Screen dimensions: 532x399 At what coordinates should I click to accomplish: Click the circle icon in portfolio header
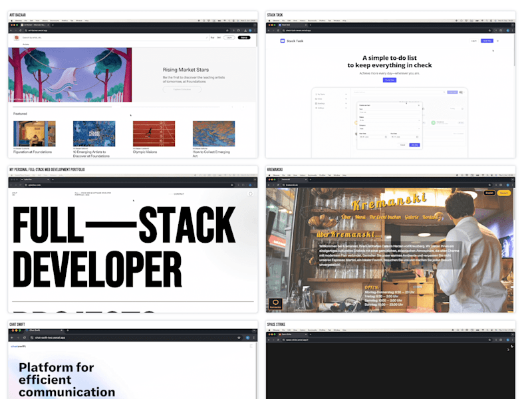point(251,194)
